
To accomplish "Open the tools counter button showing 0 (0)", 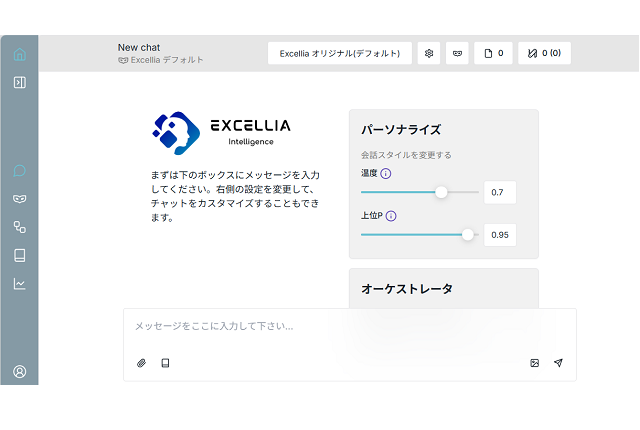I will pyautogui.click(x=544, y=53).
